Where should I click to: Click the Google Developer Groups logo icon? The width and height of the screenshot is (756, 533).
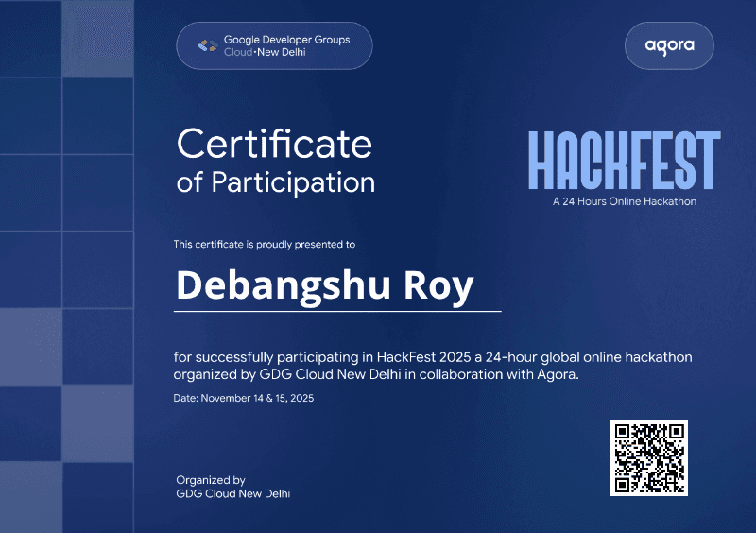click(208, 45)
